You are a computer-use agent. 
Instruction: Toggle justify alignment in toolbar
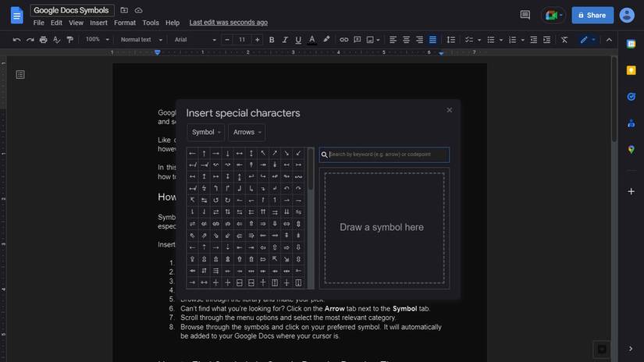(432, 40)
